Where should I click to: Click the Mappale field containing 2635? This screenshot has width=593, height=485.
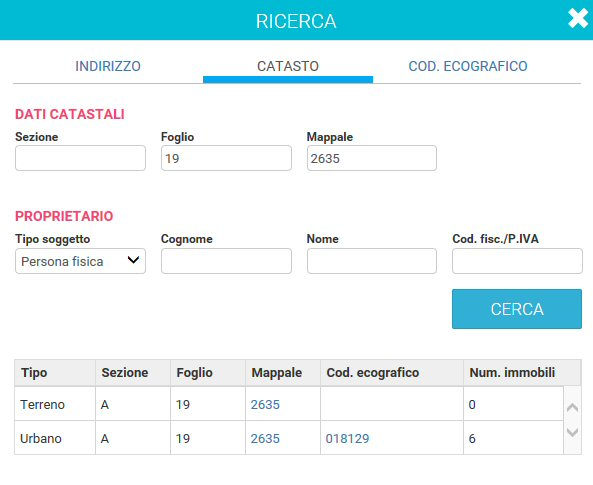[x=372, y=158]
